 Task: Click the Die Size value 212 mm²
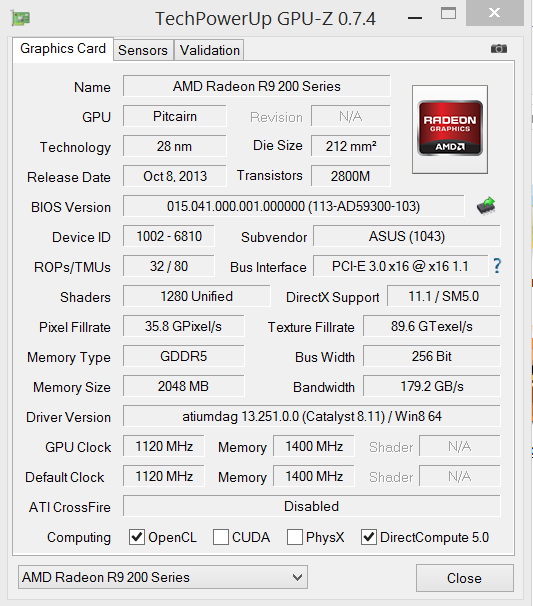coord(351,146)
